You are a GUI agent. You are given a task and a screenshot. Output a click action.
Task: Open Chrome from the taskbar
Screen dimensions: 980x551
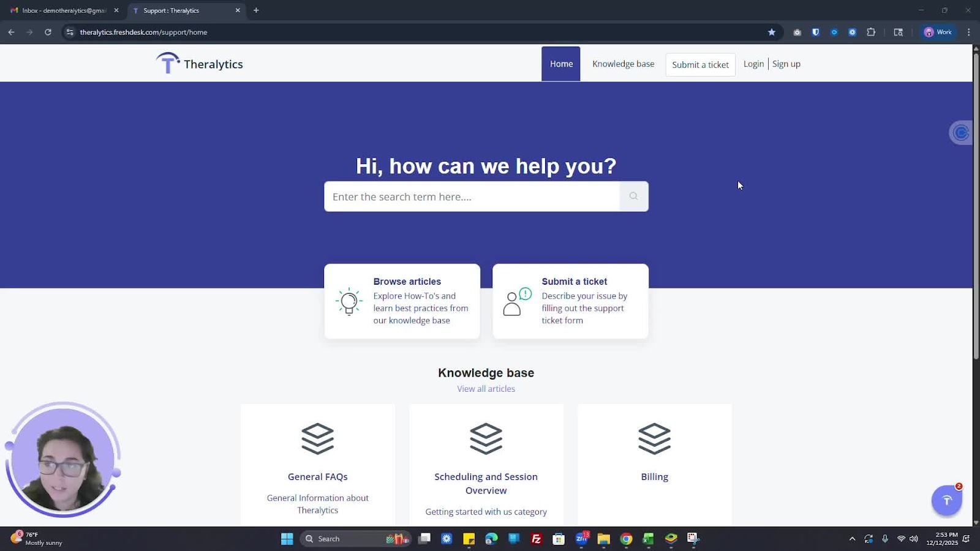tap(626, 539)
